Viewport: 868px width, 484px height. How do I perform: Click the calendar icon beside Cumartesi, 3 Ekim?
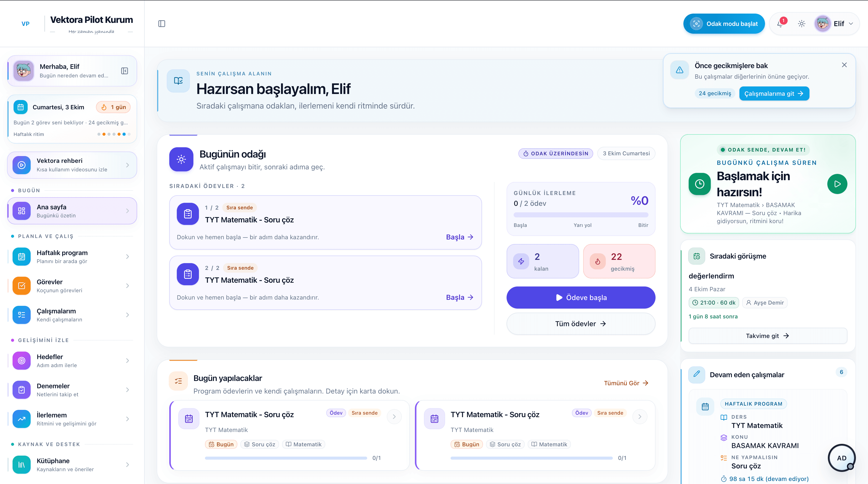[21, 107]
